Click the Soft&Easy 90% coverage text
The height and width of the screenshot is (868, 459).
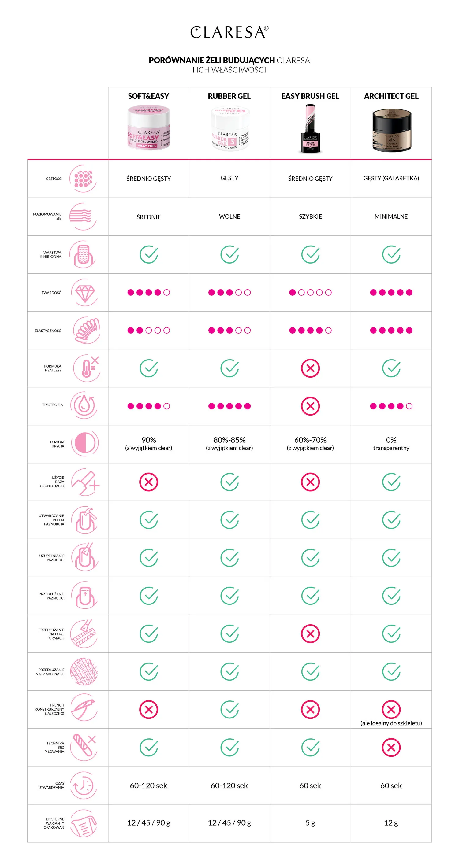point(149,440)
